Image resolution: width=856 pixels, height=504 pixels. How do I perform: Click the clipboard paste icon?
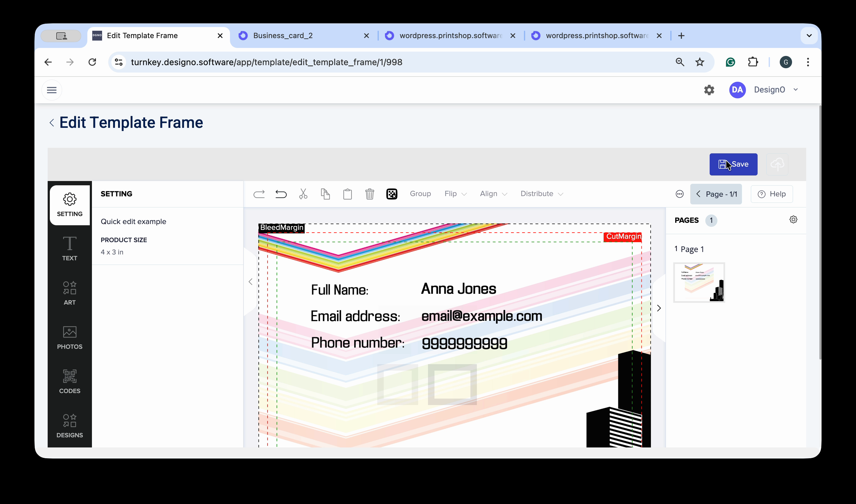[x=347, y=194]
